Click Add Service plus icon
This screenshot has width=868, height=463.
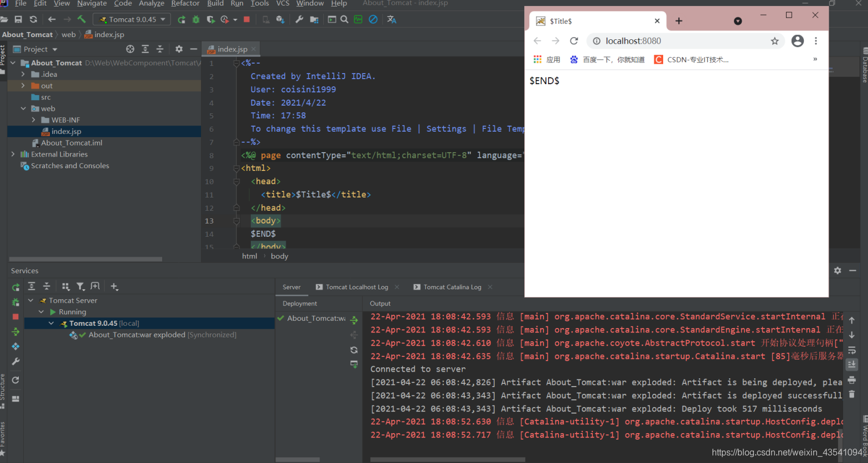click(x=114, y=286)
